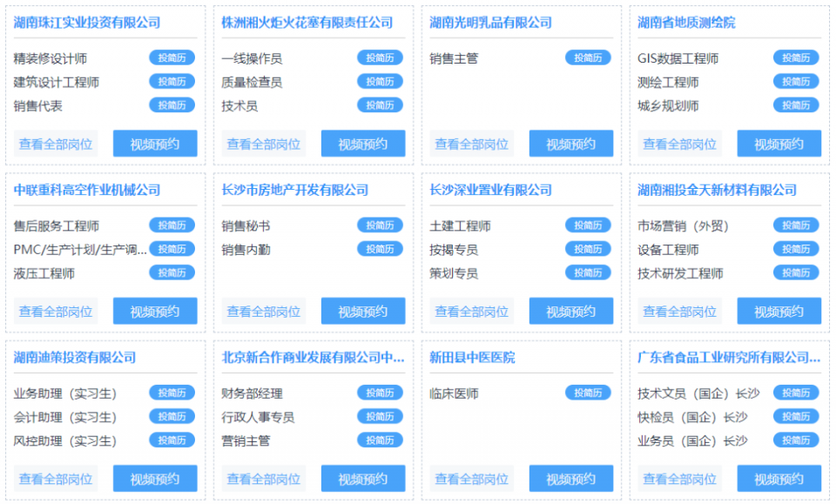Viewport: 836px width, 504px height.
Task: Open 湖南迪策投资有限公司 company link
Action: tap(75, 357)
